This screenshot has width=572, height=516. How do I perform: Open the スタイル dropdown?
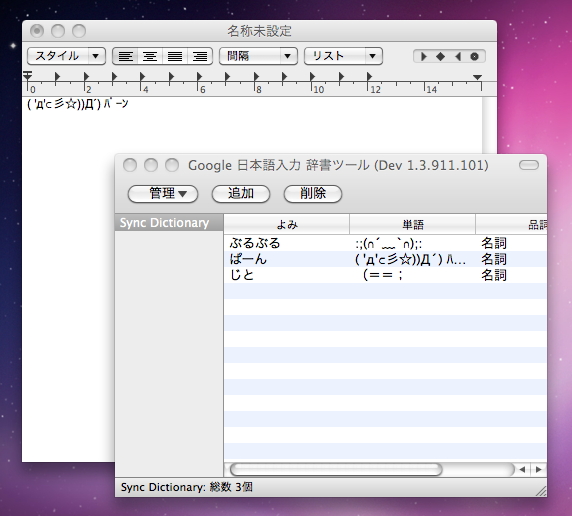tap(66, 56)
